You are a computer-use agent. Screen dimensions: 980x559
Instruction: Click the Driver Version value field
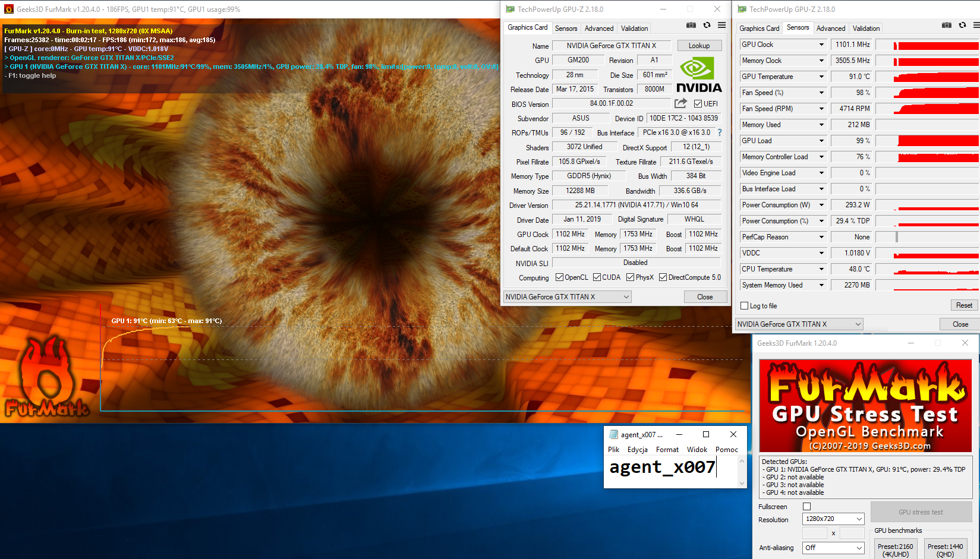pyautogui.click(x=636, y=205)
